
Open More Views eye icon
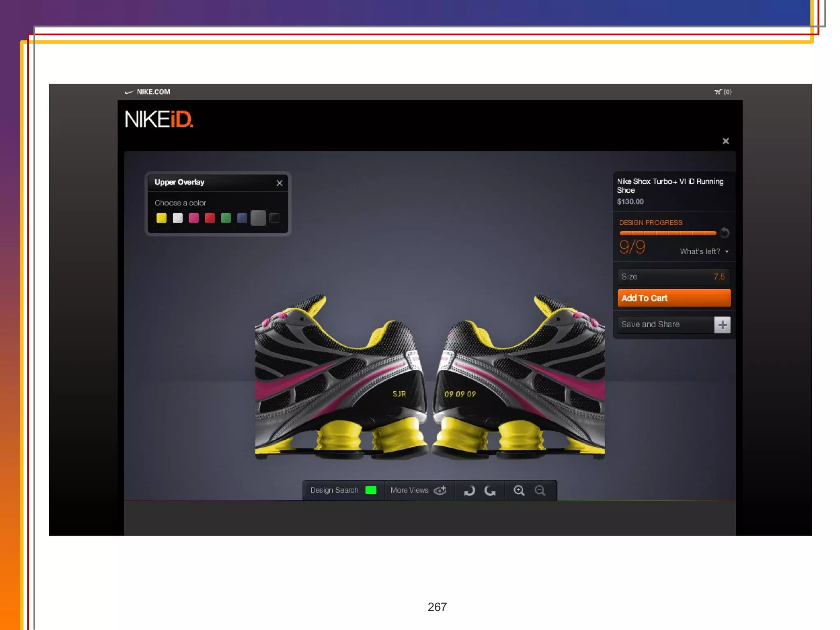[440, 490]
